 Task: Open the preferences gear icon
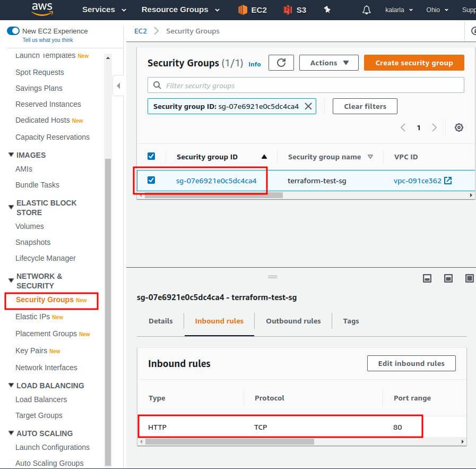coord(459,127)
